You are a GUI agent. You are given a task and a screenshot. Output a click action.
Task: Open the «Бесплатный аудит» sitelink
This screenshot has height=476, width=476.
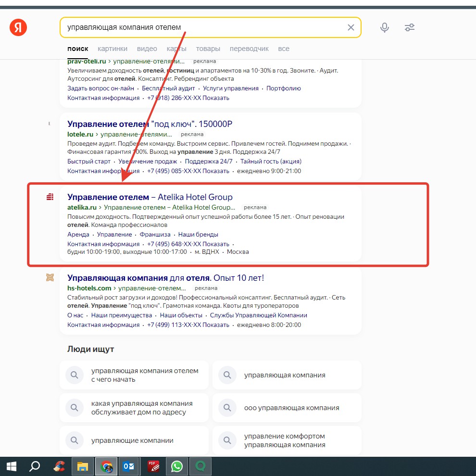168,88
